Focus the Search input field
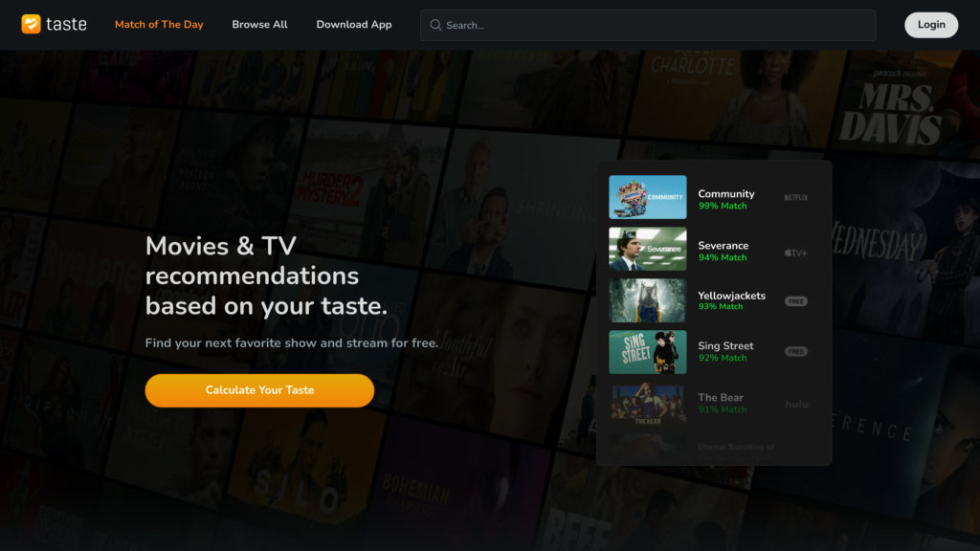Image resolution: width=980 pixels, height=551 pixels. point(651,25)
